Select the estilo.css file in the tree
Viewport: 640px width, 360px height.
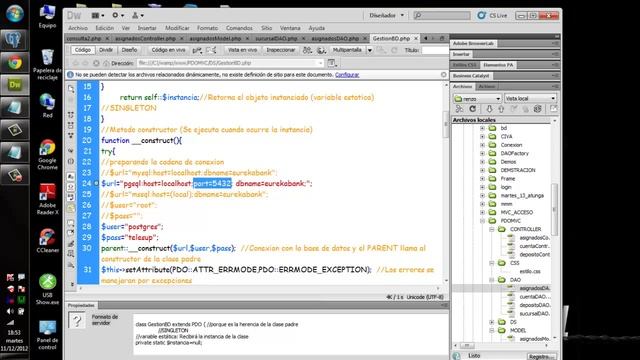point(530,271)
